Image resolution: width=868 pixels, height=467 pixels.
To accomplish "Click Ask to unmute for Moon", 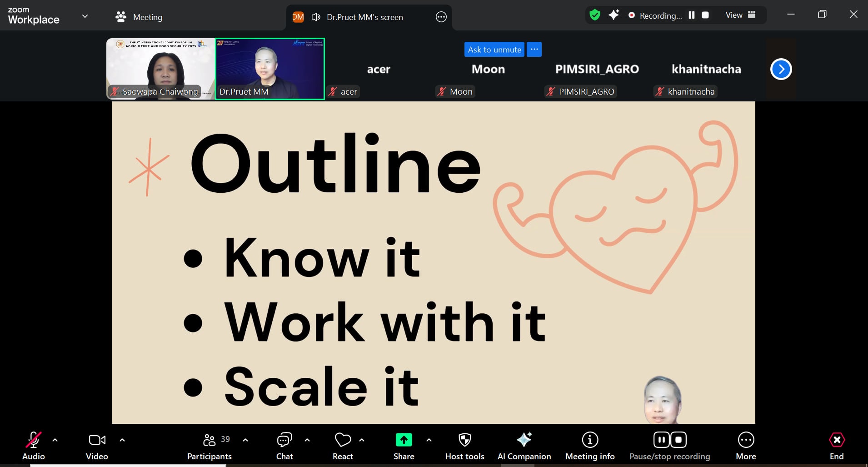I will click(494, 50).
